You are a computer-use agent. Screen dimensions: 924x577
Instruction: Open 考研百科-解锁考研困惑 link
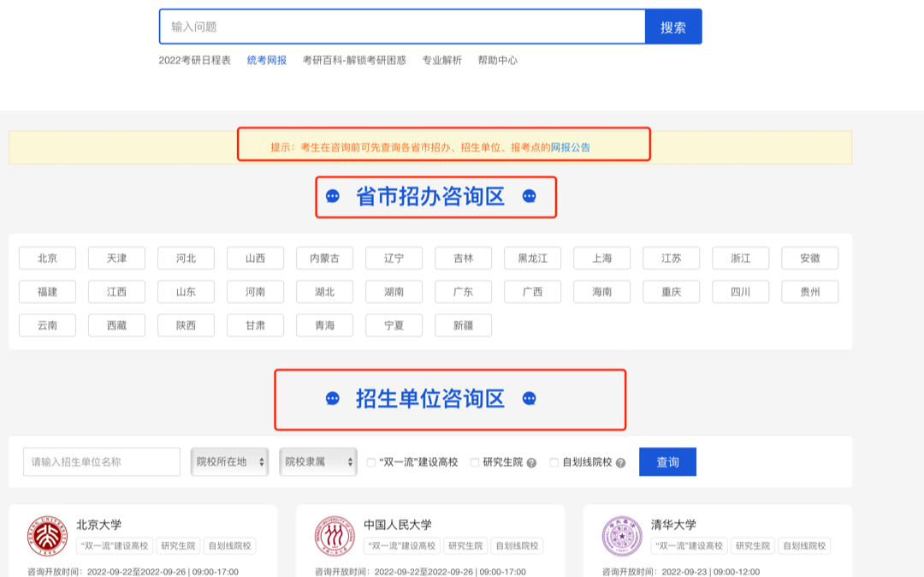tap(354, 60)
